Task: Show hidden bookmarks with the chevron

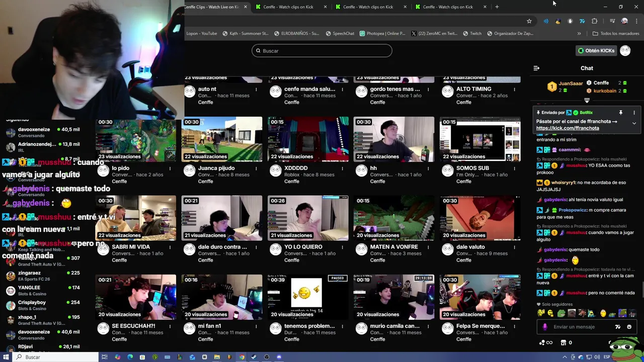Action: click(x=579, y=34)
